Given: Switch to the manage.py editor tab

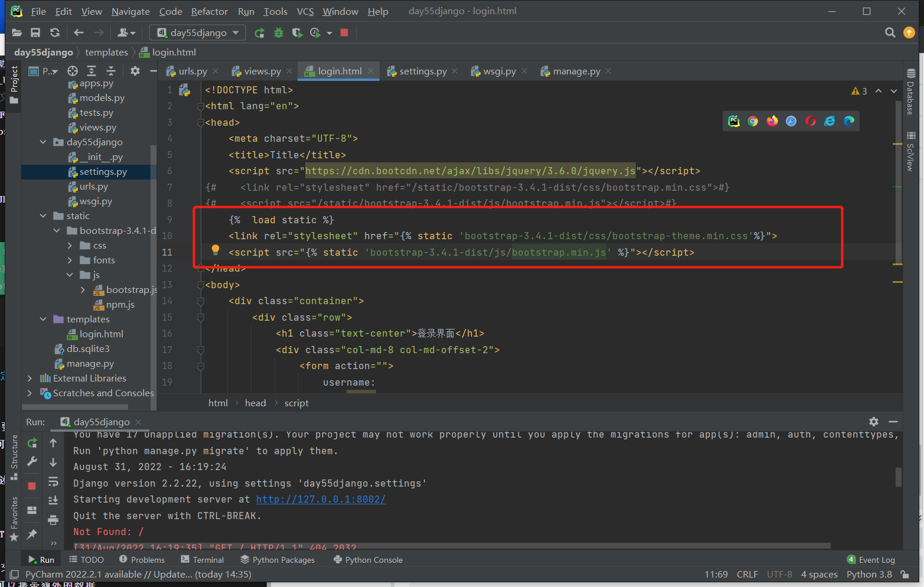Looking at the screenshot, I should tap(576, 71).
